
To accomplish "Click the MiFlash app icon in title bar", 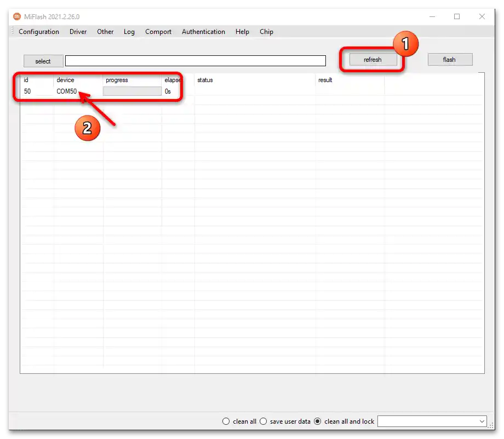I will 17,16.
